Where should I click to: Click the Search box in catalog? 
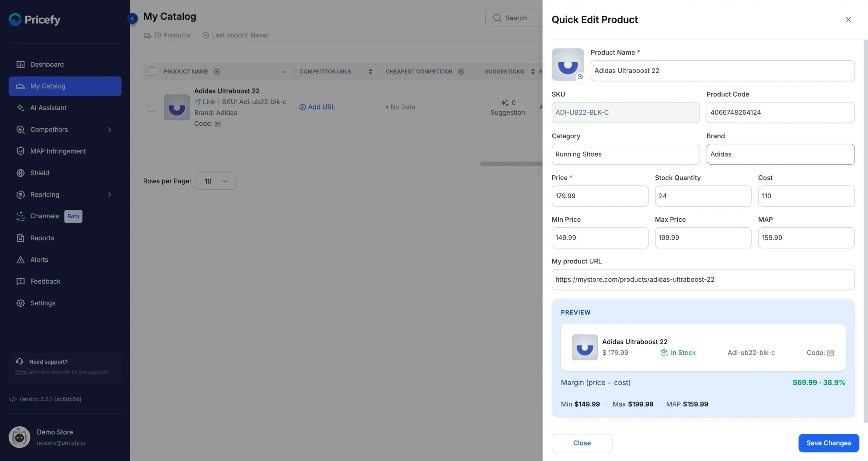coord(514,18)
